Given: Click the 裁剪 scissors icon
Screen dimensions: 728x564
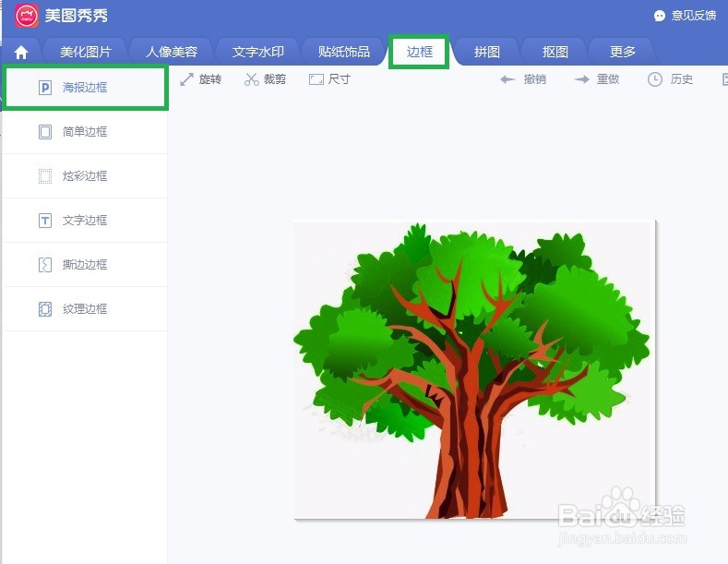Looking at the screenshot, I should pos(252,79).
